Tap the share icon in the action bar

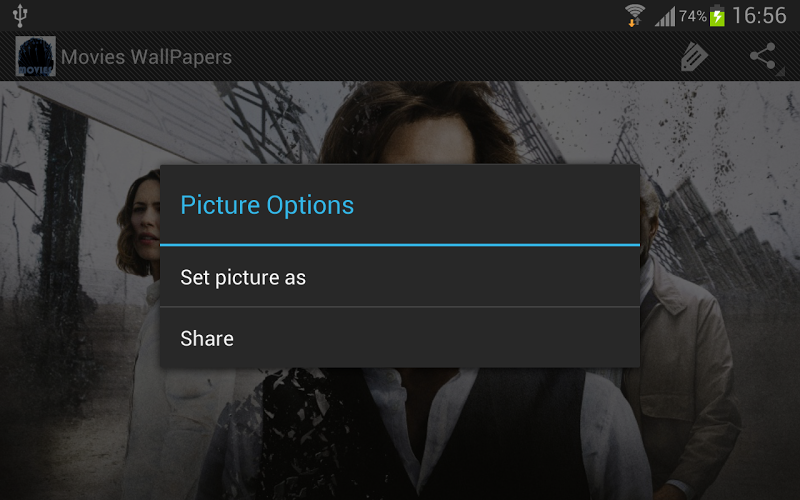click(x=763, y=57)
